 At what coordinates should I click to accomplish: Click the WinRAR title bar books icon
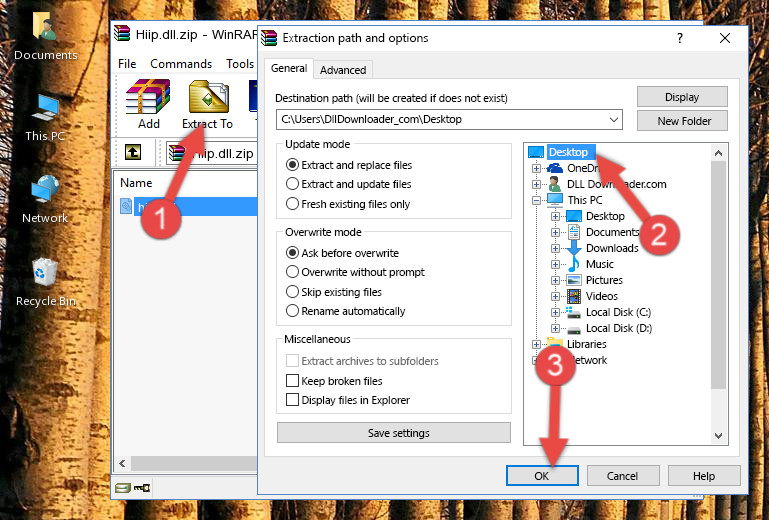pyautogui.click(x=122, y=33)
